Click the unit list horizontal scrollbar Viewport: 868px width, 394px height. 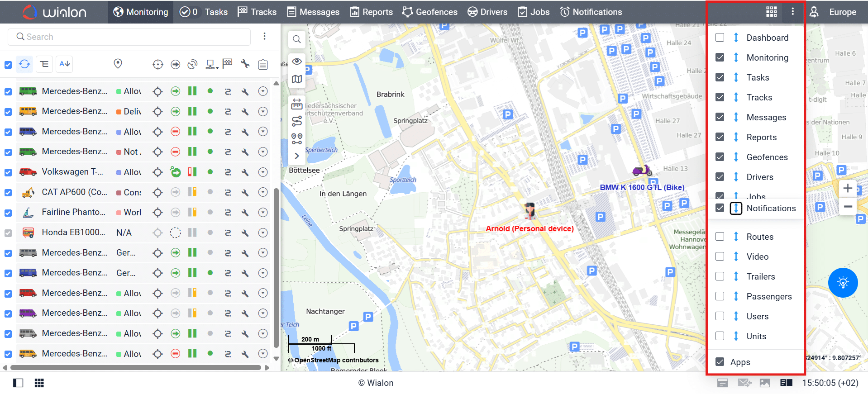point(136,367)
